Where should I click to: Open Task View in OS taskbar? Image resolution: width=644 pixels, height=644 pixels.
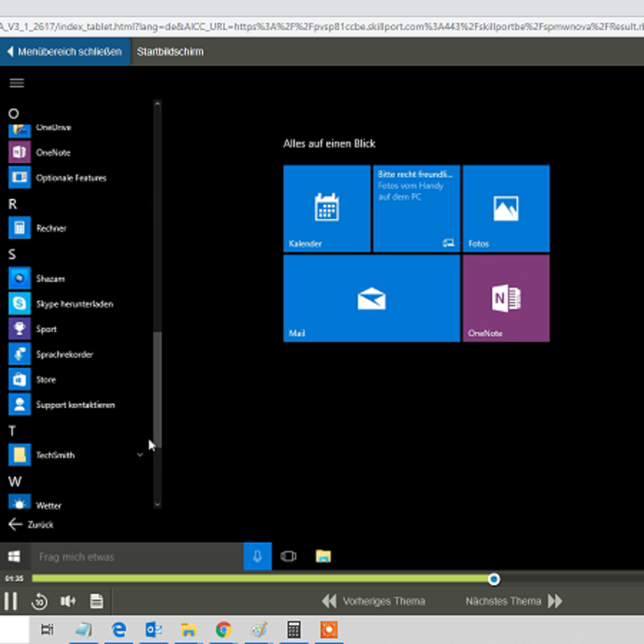pyautogui.click(x=47, y=630)
